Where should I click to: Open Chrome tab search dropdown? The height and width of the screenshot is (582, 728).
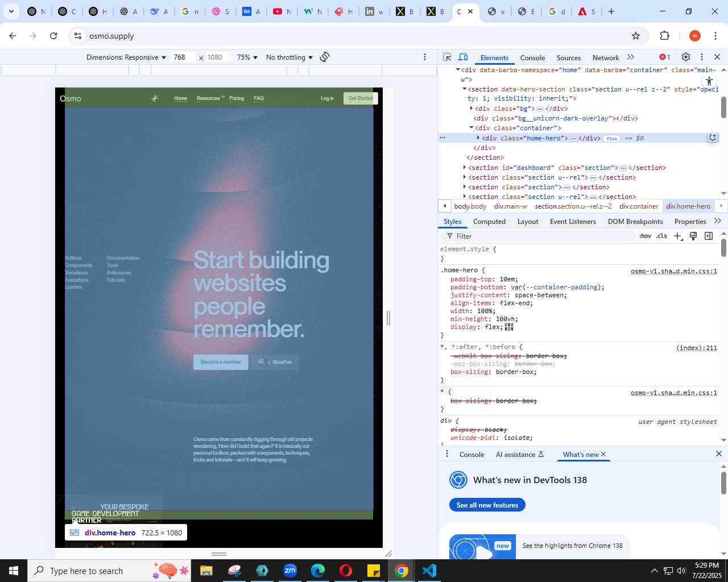pyautogui.click(x=11, y=11)
